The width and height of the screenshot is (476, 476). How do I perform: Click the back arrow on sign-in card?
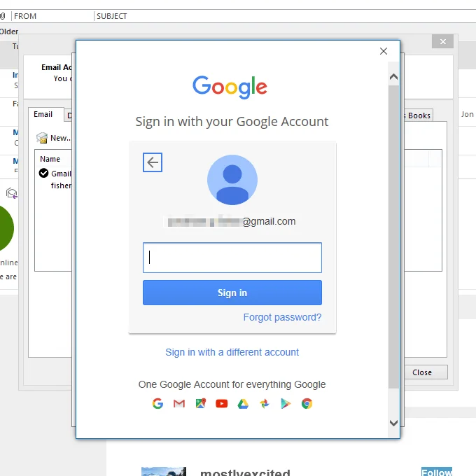pos(153,162)
